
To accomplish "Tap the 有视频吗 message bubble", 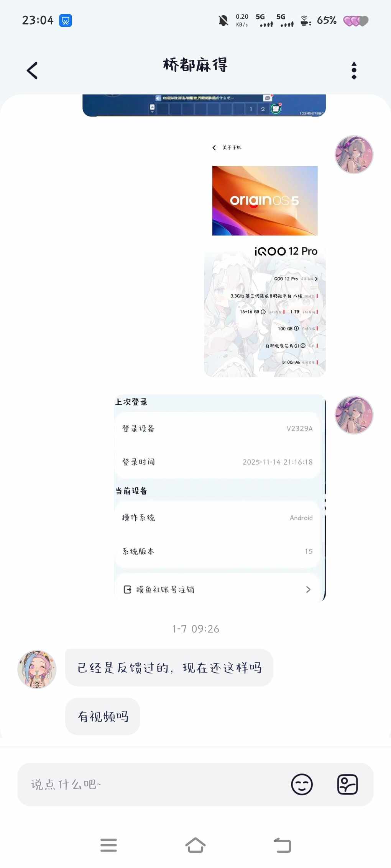I will tap(103, 716).
